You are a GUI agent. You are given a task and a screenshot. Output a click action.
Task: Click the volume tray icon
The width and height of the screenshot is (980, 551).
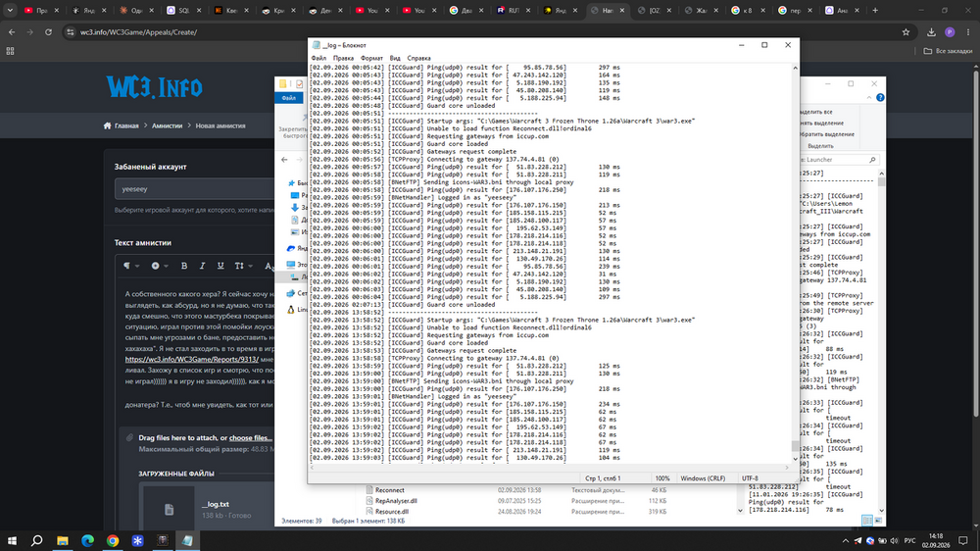(x=894, y=541)
